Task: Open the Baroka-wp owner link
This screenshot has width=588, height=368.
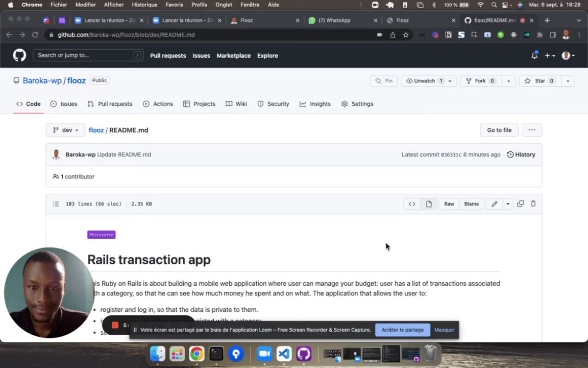Action: click(x=42, y=80)
